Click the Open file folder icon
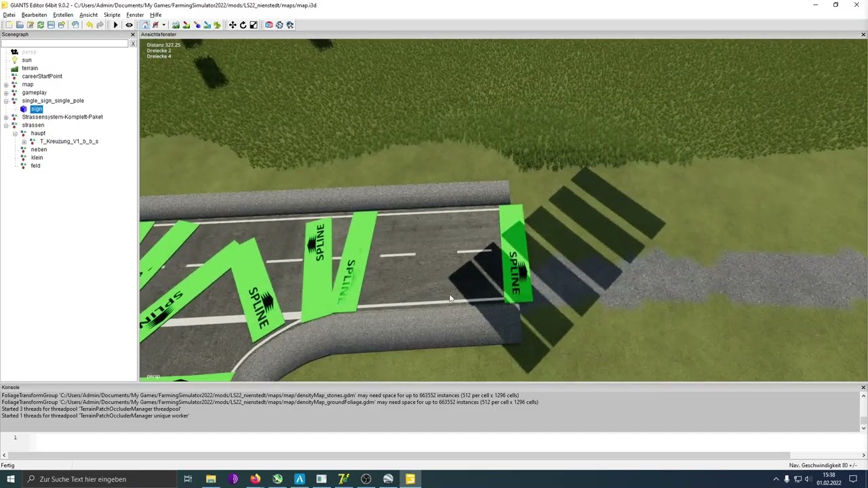The image size is (868, 488). 20,25
